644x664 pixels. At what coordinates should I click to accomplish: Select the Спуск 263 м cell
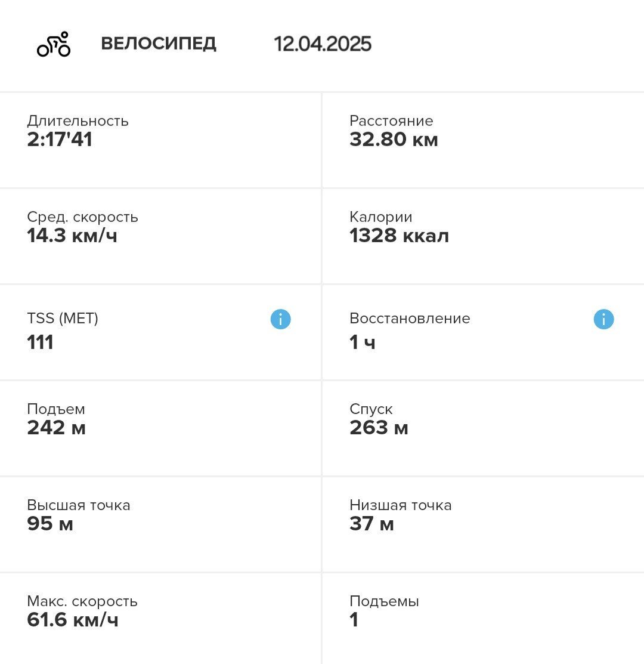click(x=483, y=428)
